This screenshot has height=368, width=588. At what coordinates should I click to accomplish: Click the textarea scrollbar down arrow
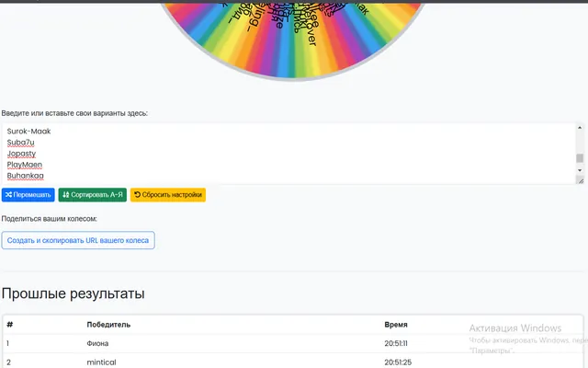click(x=580, y=170)
